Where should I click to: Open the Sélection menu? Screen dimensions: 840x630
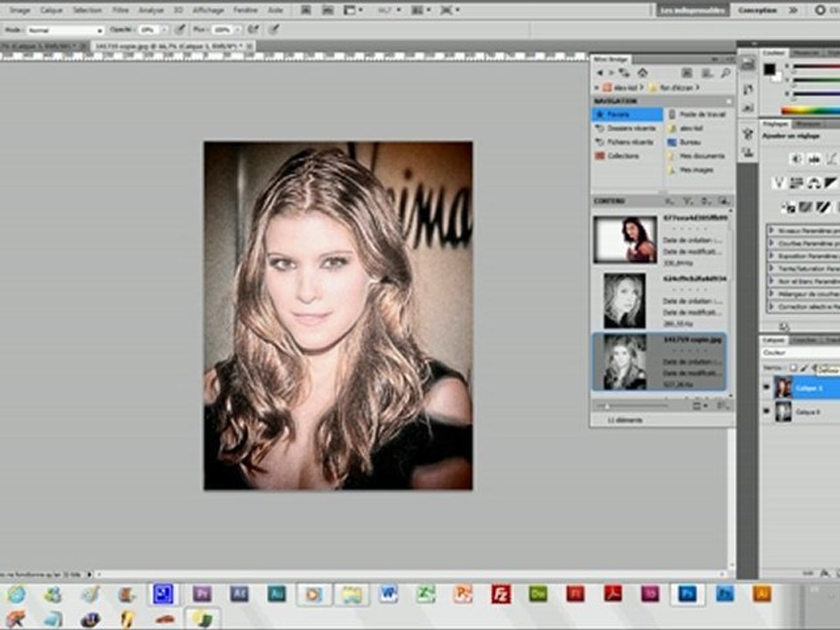click(x=87, y=10)
